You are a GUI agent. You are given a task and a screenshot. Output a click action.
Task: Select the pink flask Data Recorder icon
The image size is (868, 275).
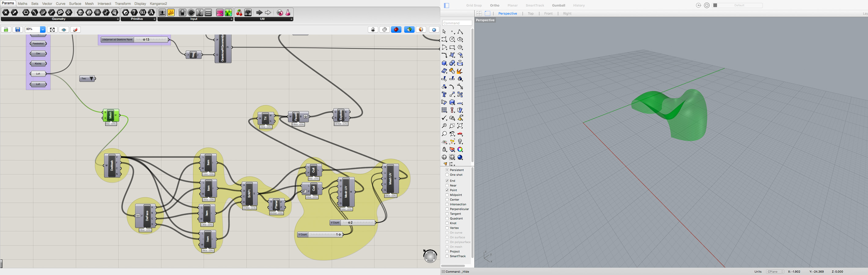[x=288, y=13]
